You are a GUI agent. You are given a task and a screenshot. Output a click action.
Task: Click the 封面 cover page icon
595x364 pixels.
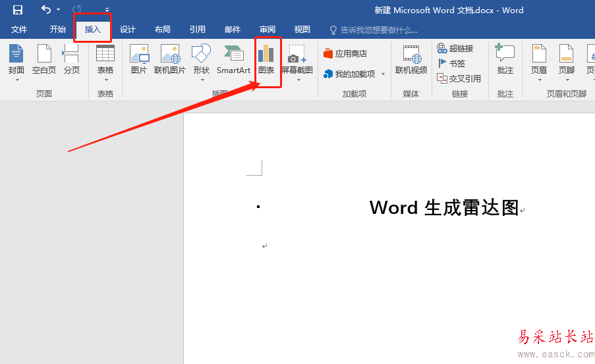tap(16, 53)
